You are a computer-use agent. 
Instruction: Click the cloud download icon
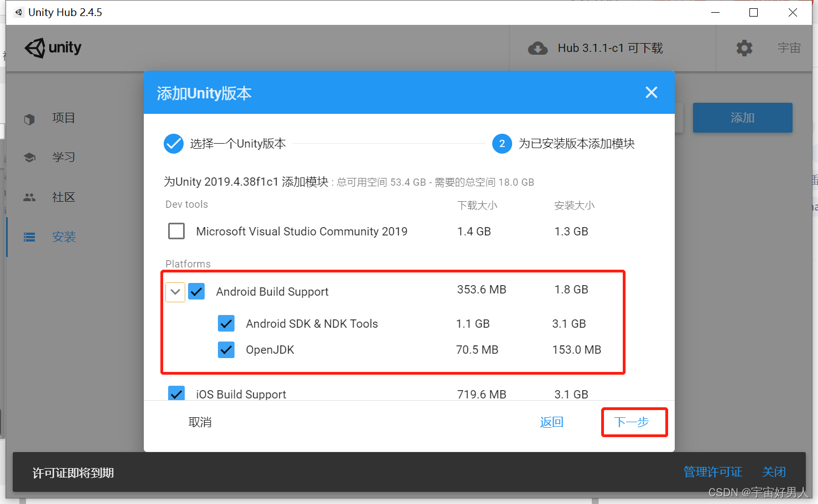(x=538, y=49)
